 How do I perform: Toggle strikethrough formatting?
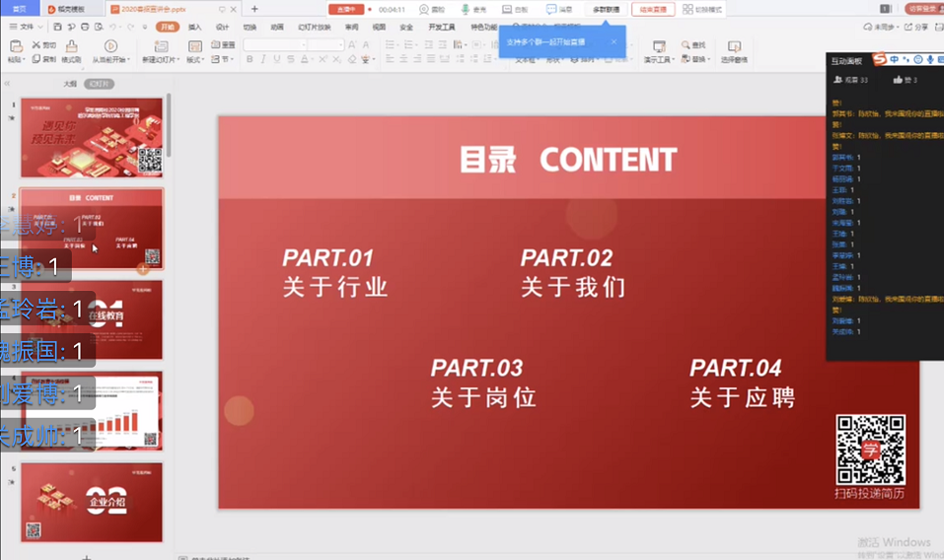pos(291,59)
